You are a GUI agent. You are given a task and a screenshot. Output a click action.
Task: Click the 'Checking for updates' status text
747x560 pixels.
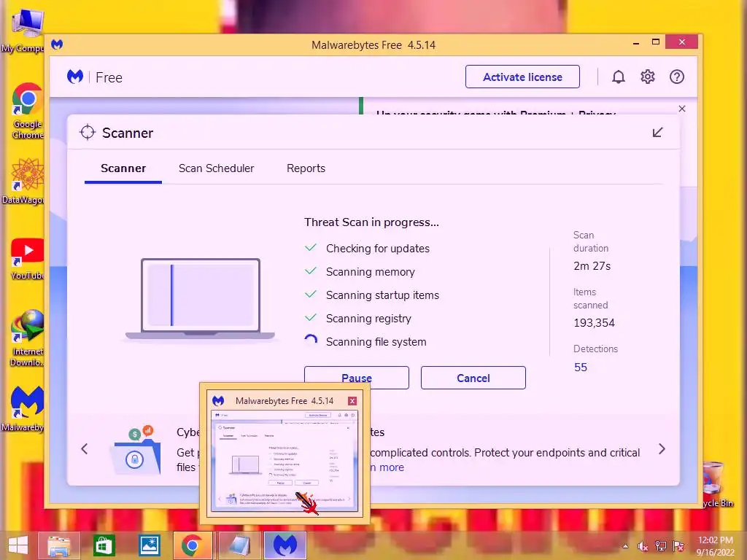pos(378,249)
